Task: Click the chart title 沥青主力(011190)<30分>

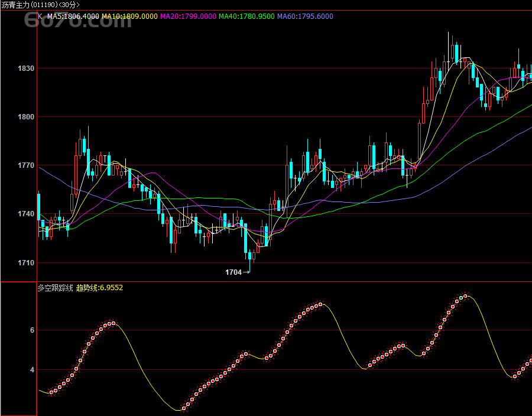Action: pyautogui.click(x=40, y=5)
